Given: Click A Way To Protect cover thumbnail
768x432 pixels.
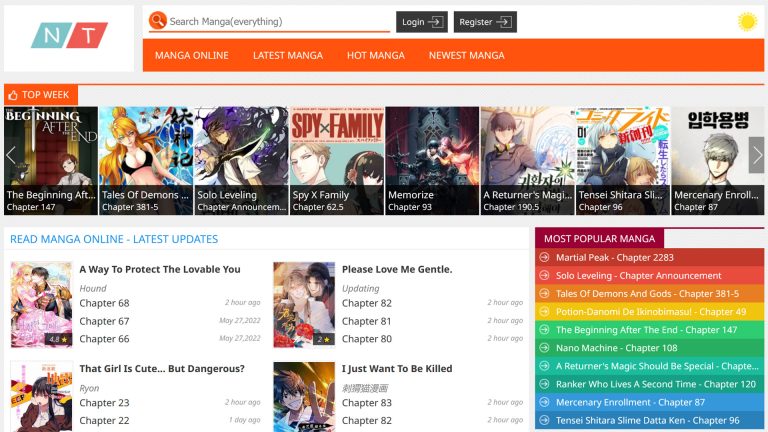Looking at the screenshot, I should [x=41, y=304].
